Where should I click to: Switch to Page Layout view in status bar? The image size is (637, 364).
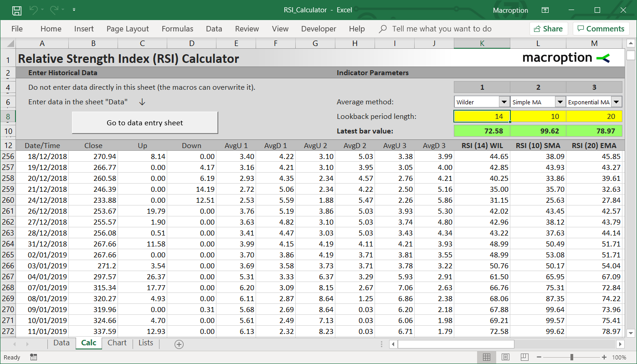pyautogui.click(x=505, y=357)
